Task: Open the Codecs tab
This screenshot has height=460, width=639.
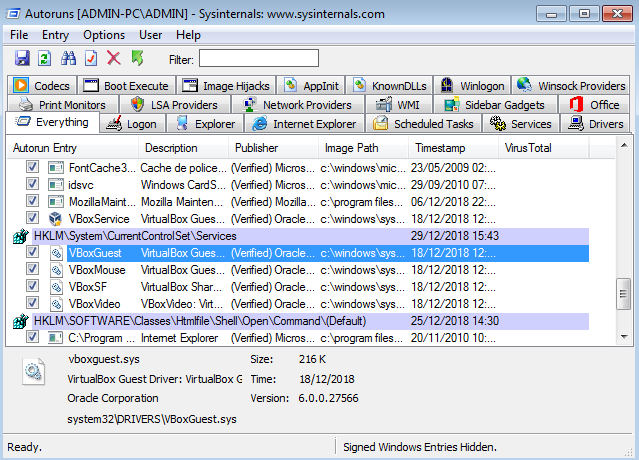Action: click(x=42, y=86)
